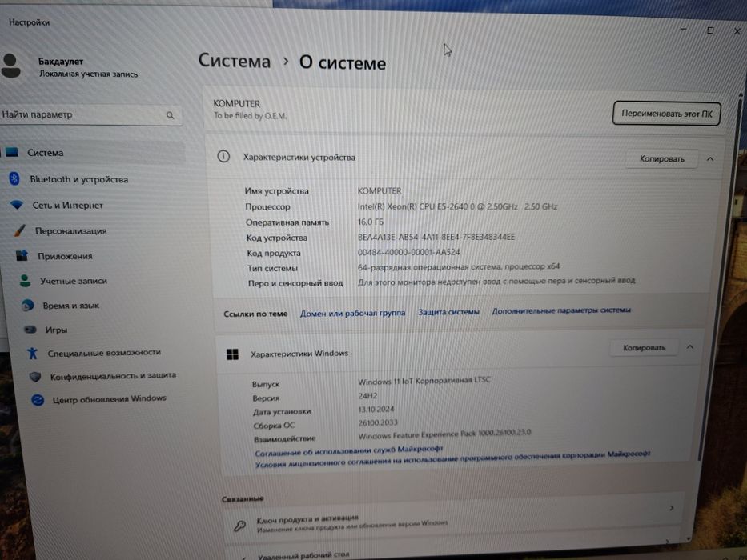
Task: Collapse the Характеристики Windows section
Action: tap(690, 347)
